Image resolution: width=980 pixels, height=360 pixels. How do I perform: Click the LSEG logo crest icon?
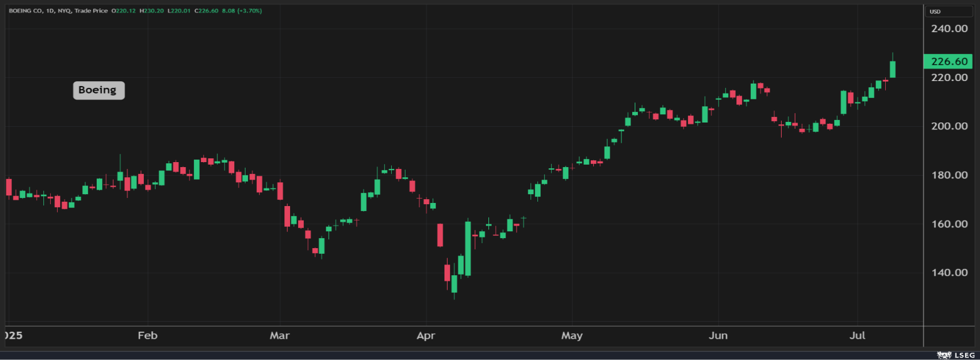[944, 355]
